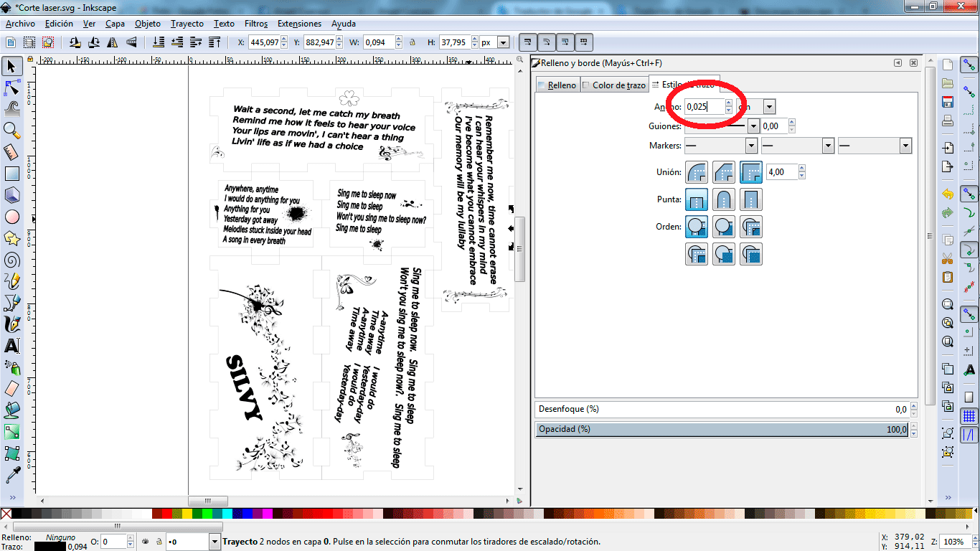
Task: Switch to the Color de trazo tab
Action: 614,85
